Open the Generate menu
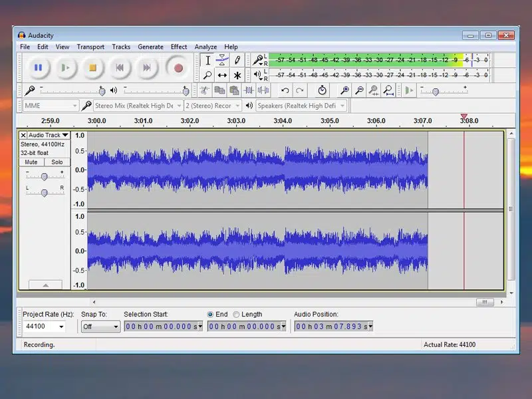The height and width of the screenshot is (399, 532). click(x=150, y=47)
